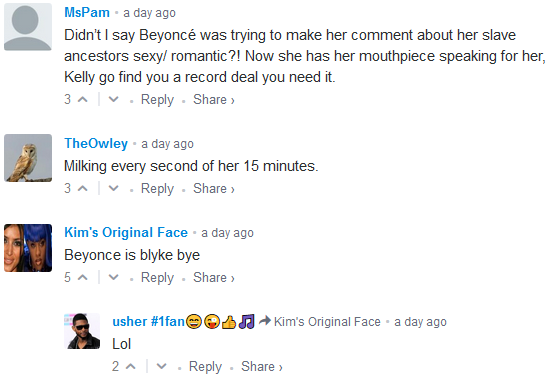Image resolution: width=550 pixels, height=389 pixels.
Task: Open TheOwley username link
Action: click(x=96, y=144)
